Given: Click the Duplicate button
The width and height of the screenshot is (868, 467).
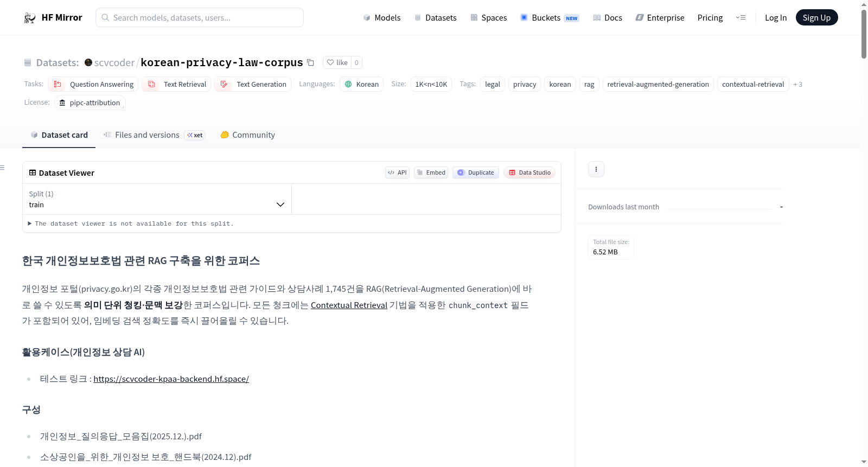Looking at the screenshot, I should (475, 172).
